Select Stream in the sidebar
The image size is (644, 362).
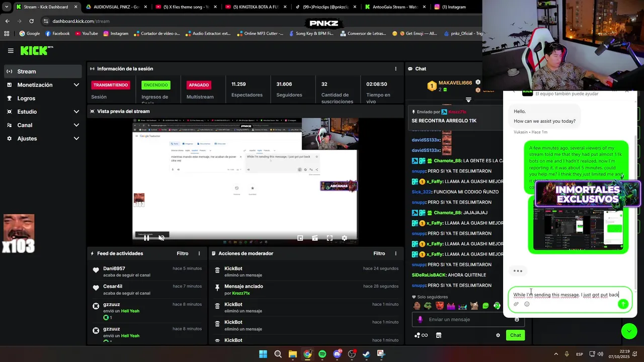point(42,71)
